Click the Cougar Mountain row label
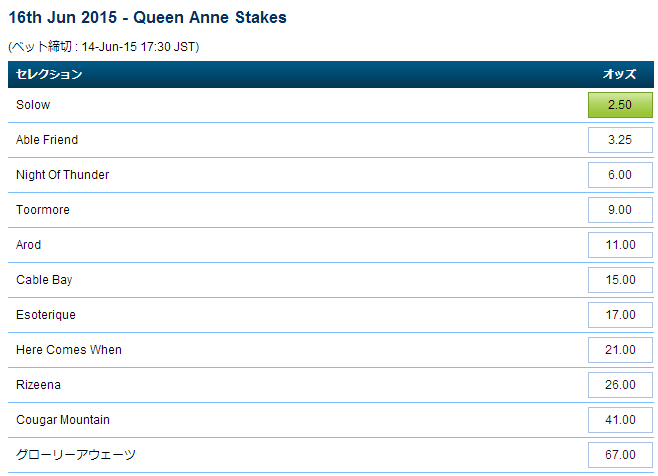The image size is (658, 476). tap(63, 420)
